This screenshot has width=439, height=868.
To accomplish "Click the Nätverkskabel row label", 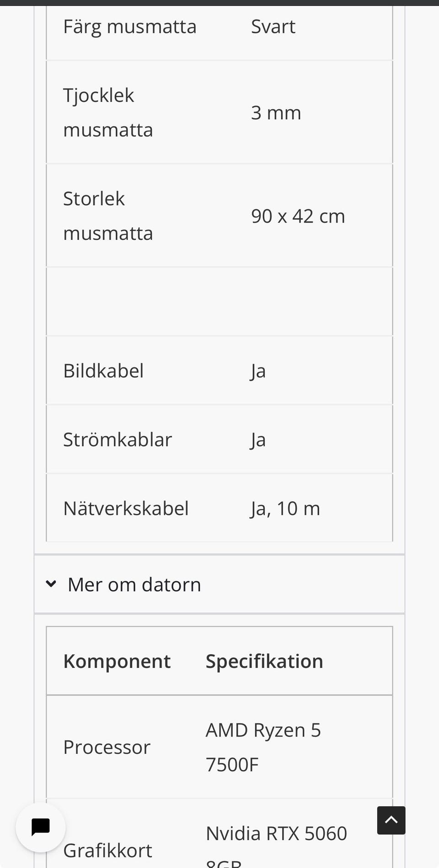I will tap(126, 508).
